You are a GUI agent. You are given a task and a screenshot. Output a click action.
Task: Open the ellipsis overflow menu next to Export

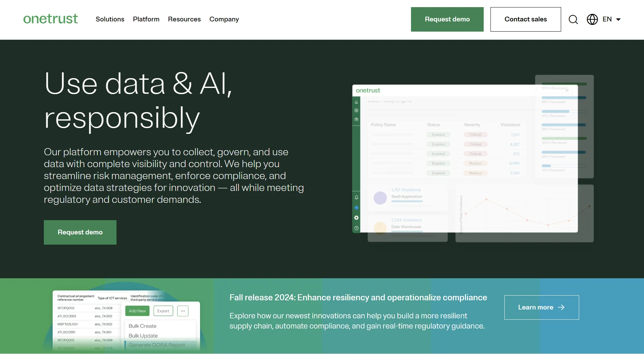coord(183,311)
